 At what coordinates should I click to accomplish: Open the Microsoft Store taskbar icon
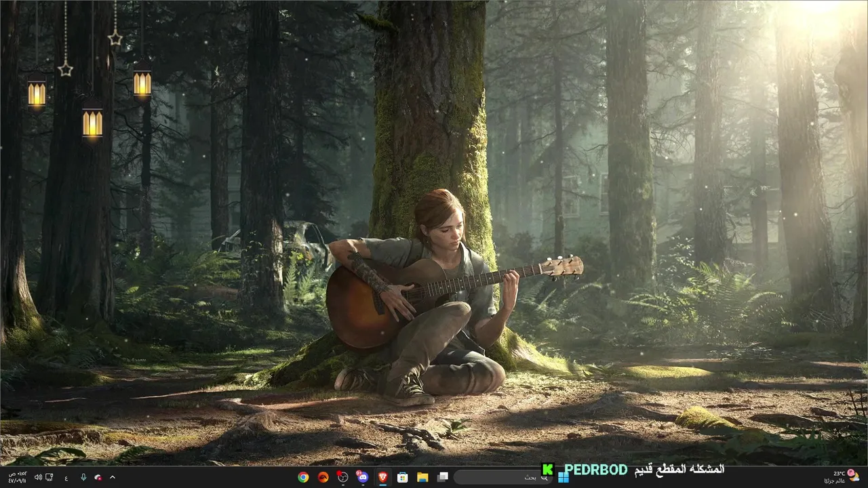pos(402,477)
